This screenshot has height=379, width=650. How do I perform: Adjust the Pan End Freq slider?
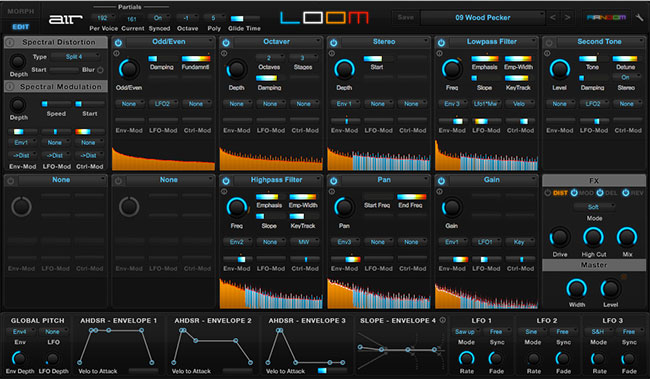(x=411, y=197)
